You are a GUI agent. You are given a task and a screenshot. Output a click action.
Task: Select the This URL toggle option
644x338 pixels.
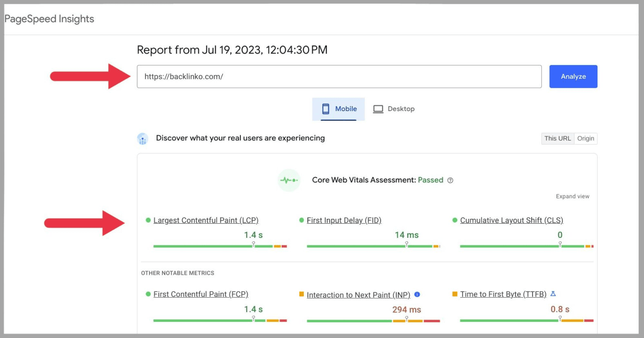(x=557, y=138)
